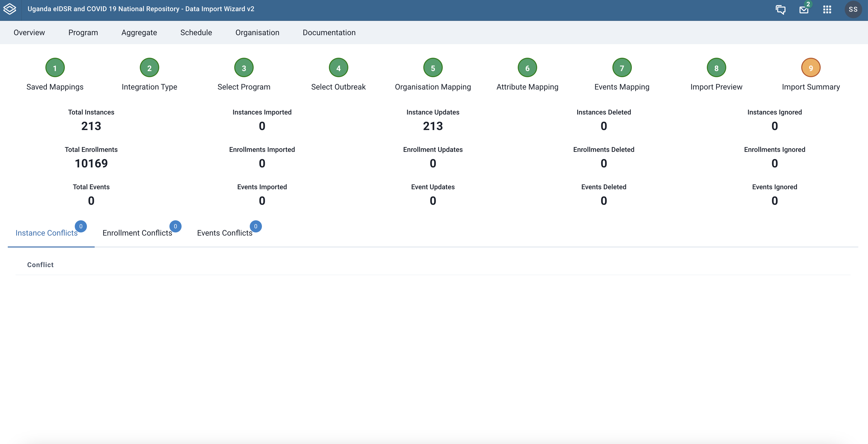
Task: Click the Enrollments Imported label
Action: [x=262, y=149]
